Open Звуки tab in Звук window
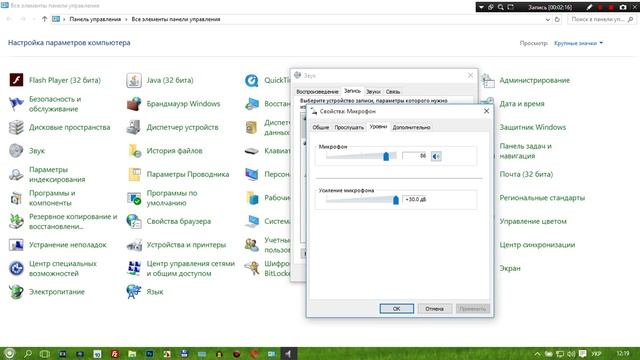This screenshot has width=640, height=360. tap(373, 91)
